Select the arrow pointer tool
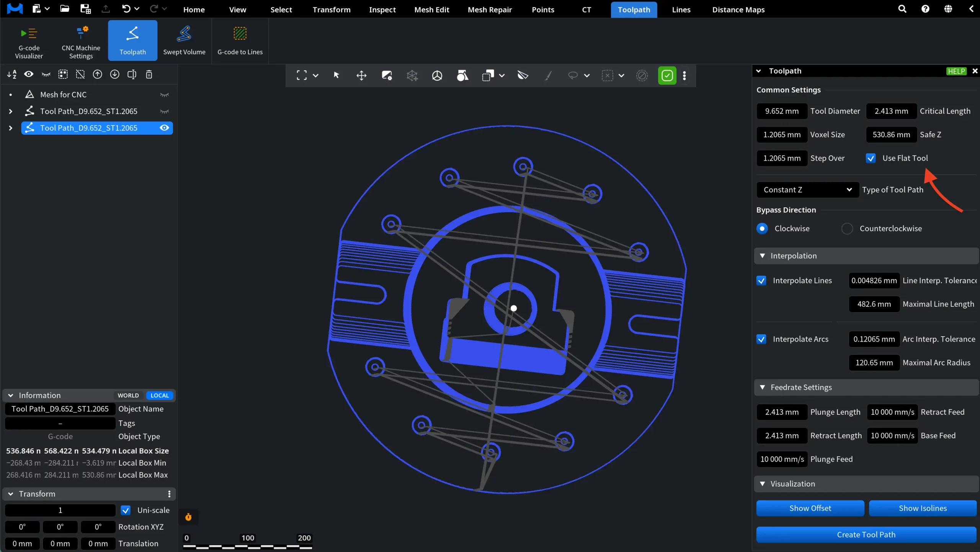 coord(336,75)
